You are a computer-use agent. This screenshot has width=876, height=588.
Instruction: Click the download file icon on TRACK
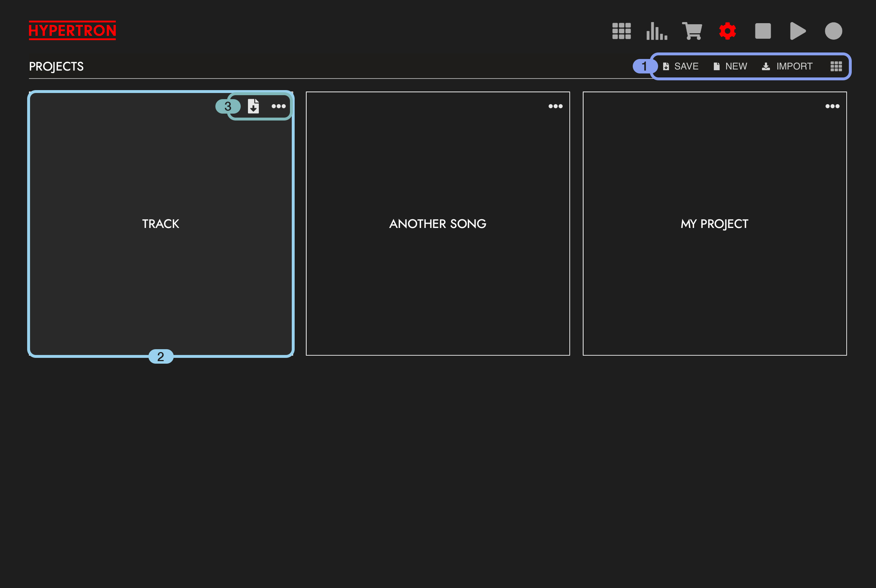coord(253,106)
